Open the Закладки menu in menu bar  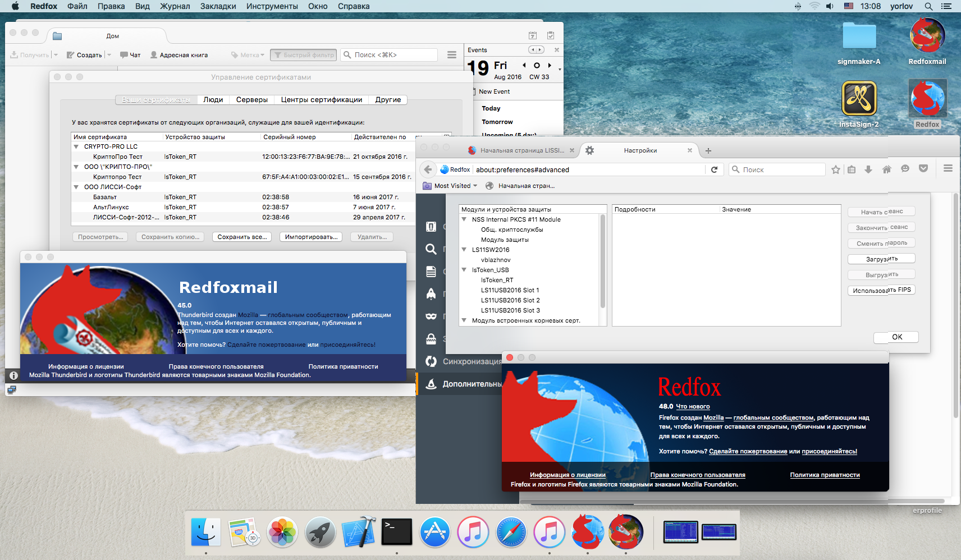point(218,6)
